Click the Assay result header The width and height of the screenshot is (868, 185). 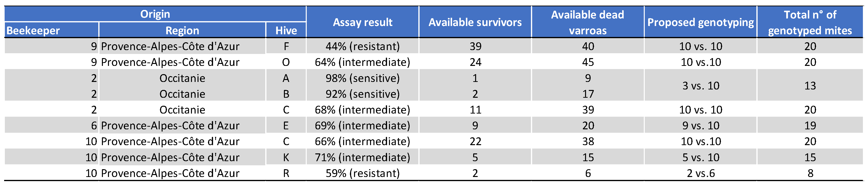(363, 22)
